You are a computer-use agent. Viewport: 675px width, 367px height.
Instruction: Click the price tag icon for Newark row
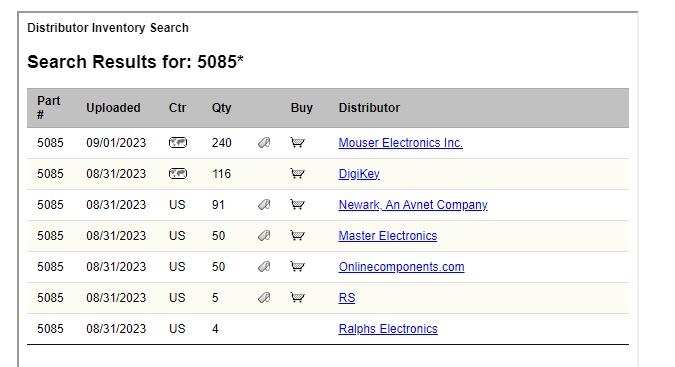pyautogui.click(x=264, y=204)
